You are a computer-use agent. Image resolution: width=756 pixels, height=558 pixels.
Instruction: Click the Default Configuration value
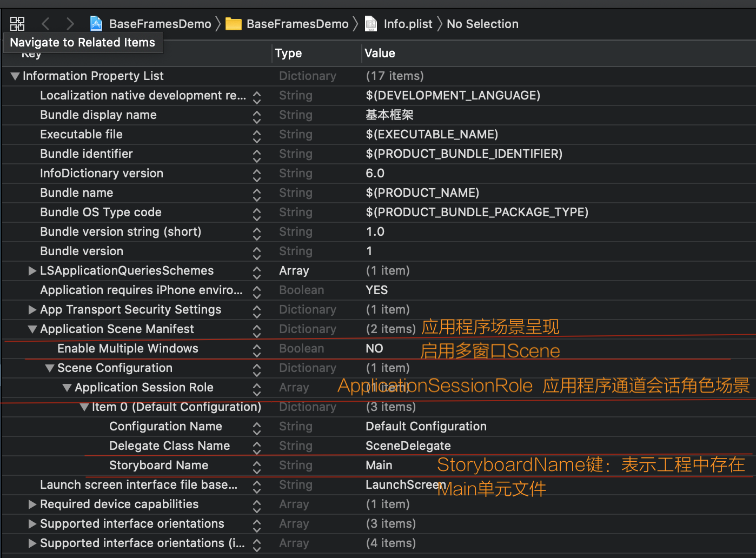[x=426, y=427]
